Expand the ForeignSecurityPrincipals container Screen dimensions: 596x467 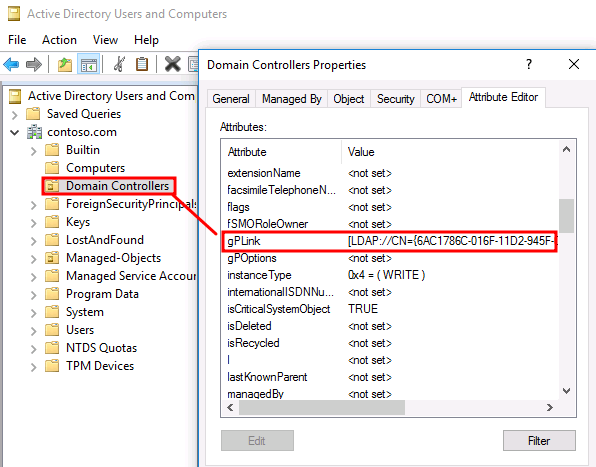(x=33, y=205)
